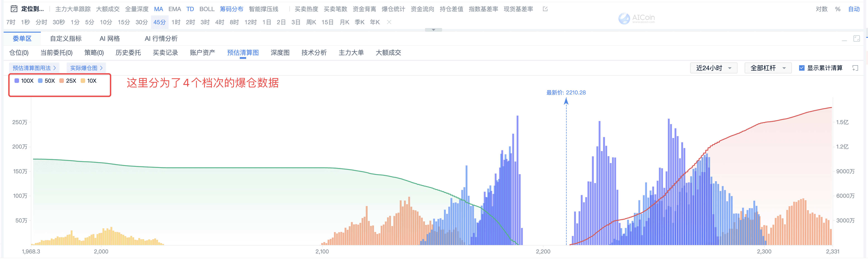The image size is (868, 260).
Task: Toggle the 显示累计清算 checkbox
Action: pos(802,68)
